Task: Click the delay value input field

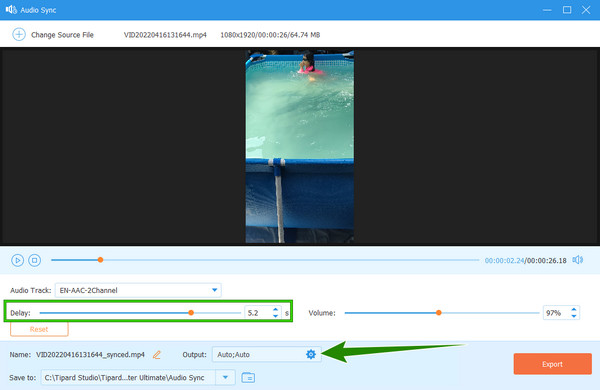Action: 259,313
